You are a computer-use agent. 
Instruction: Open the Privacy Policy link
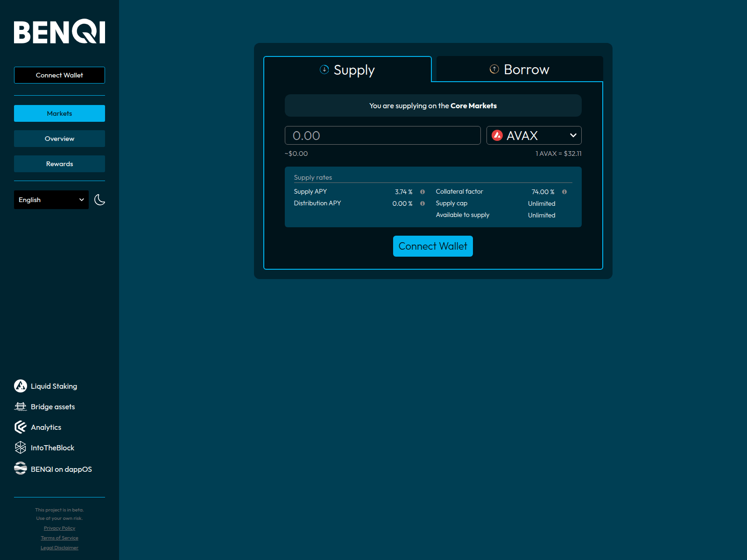[x=59, y=528]
